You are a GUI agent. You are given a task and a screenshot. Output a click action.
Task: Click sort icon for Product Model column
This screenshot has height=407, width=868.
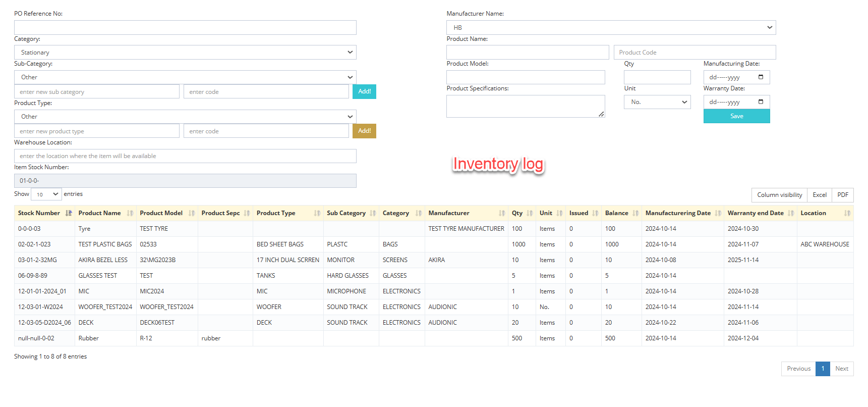click(192, 213)
